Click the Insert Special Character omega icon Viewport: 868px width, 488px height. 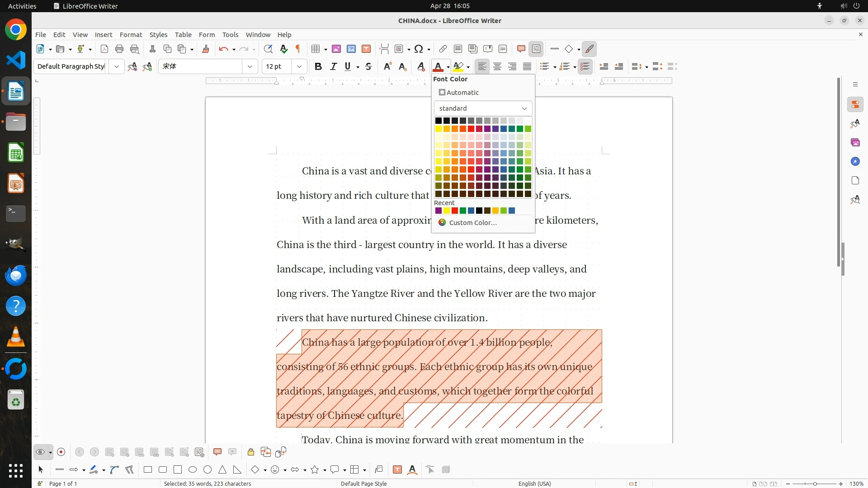pyautogui.click(x=419, y=49)
